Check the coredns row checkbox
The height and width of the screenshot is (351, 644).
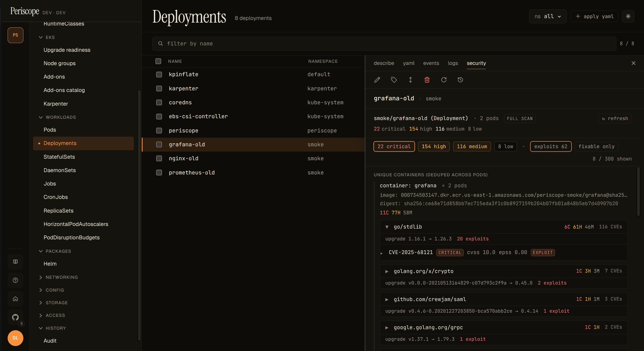click(159, 102)
